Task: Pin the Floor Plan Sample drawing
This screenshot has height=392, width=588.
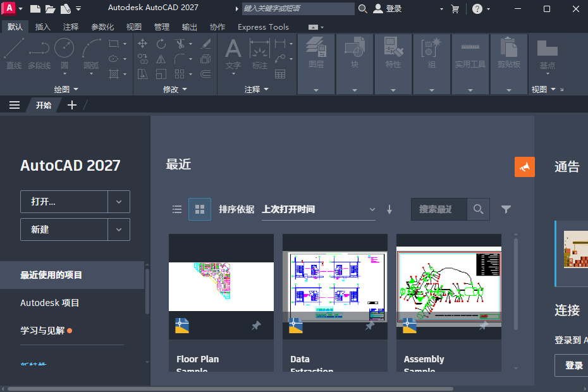Action: click(x=255, y=326)
